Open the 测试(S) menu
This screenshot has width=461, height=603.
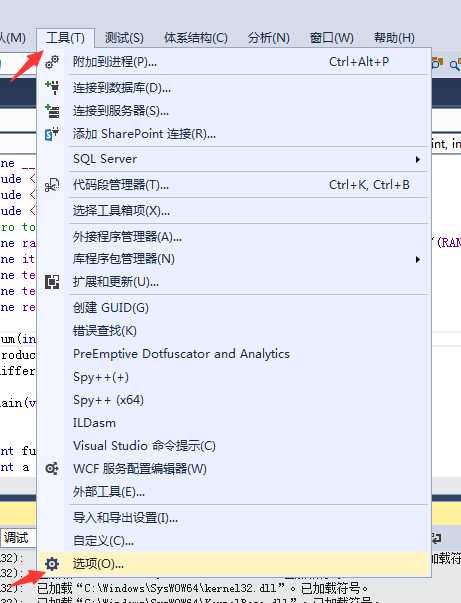pyautogui.click(x=124, y=38)
